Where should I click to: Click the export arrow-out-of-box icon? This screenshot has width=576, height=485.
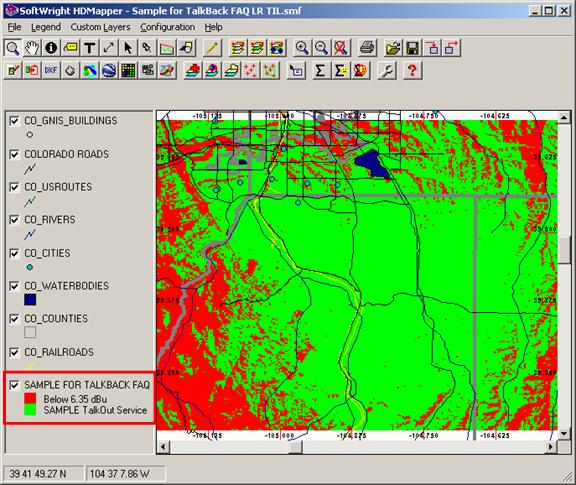click(451, 48)
